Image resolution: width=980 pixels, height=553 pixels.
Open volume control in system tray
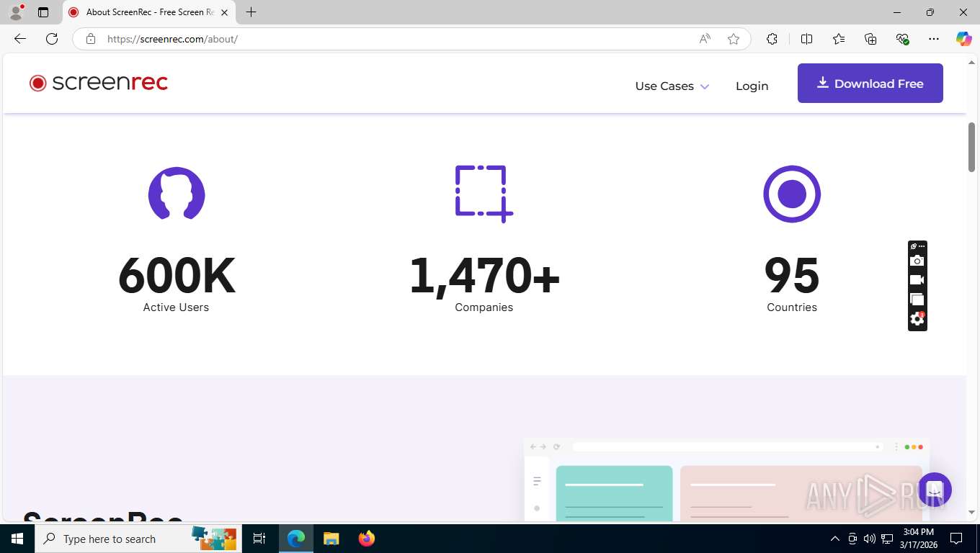869,539
